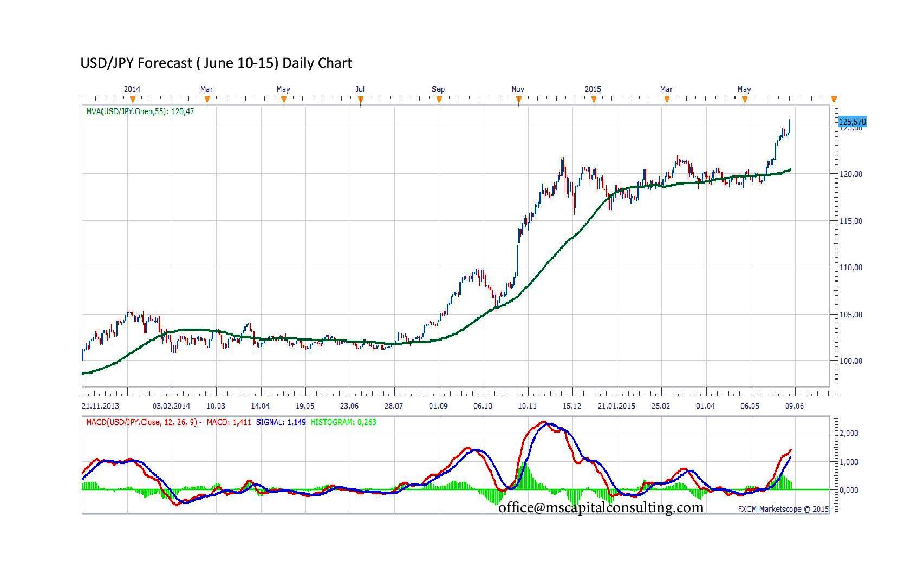Click the 100,00 price axis label
924x582 pixels.
tap(851, 361)
